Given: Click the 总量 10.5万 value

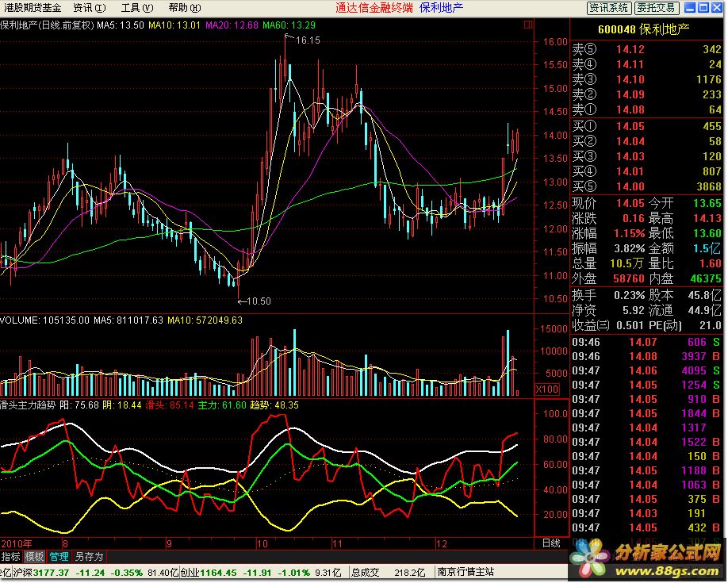Looking at the screenshot, I should coord(626,263).
